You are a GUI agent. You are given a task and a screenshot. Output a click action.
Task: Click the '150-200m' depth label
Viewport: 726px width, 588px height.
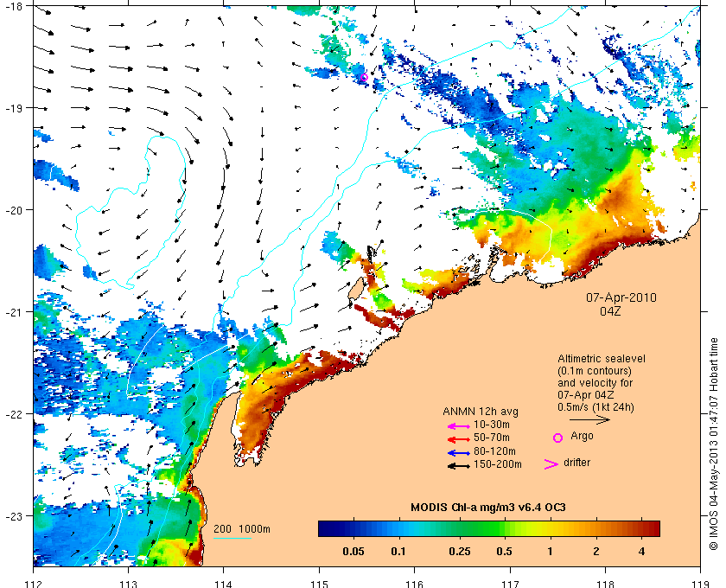(498, 464)
